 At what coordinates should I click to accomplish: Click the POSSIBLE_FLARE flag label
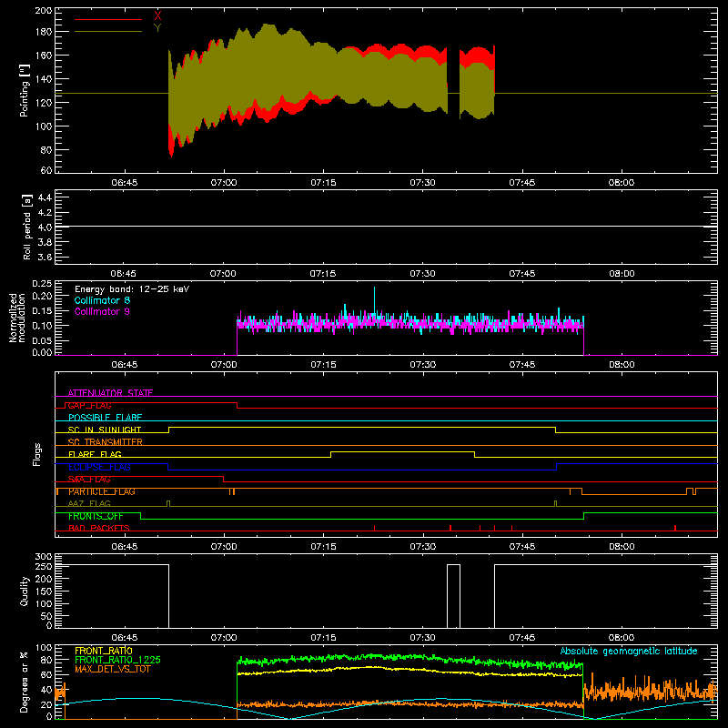click(x=105, y=418)
